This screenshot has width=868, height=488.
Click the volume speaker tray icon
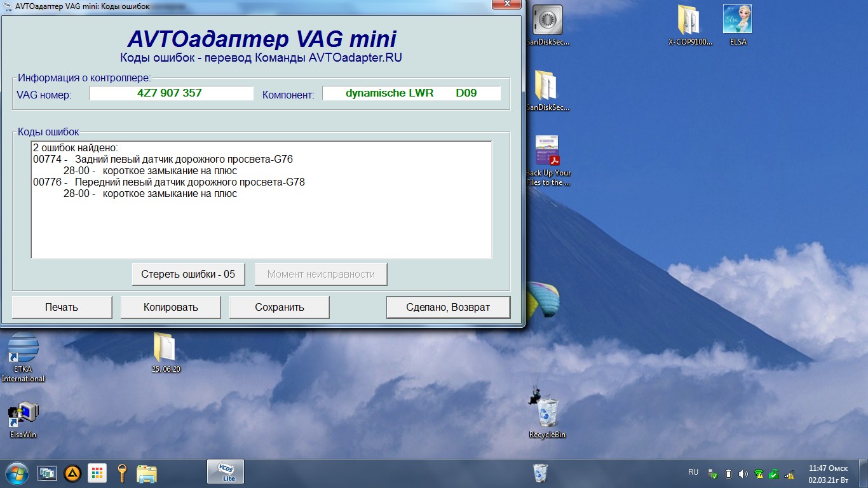(x=743, y=474)
